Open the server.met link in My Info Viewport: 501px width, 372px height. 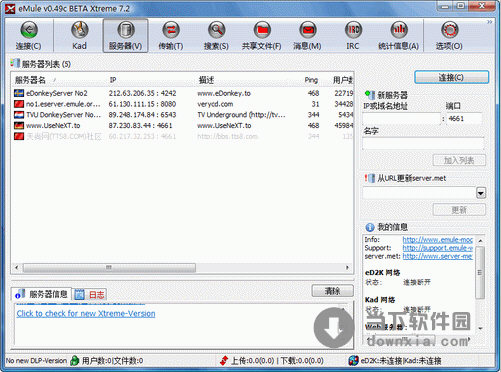coord(438,256)
